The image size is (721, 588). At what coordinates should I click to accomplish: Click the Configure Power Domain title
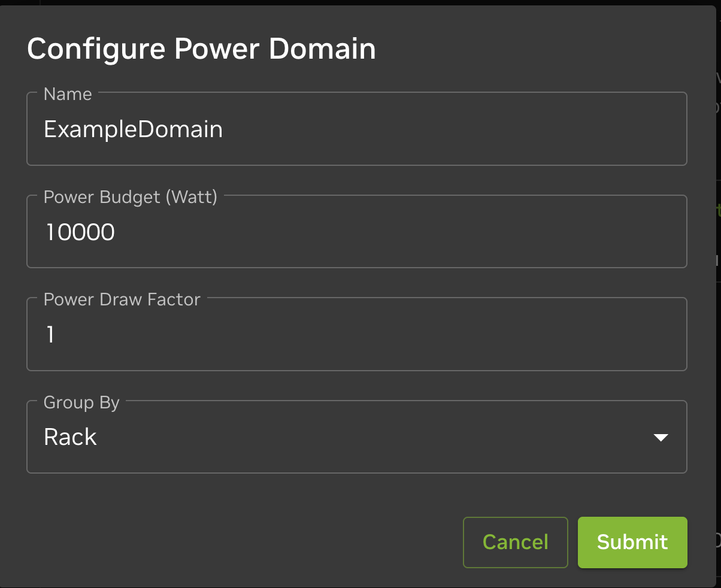coord(201,49)
